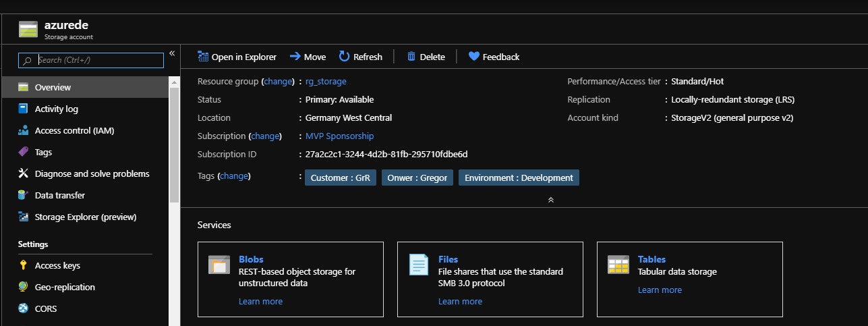Image resolution: width=868 pixels, height=326 pixels.
Task: Open the Overview menu item
Action: pos(84,87)
